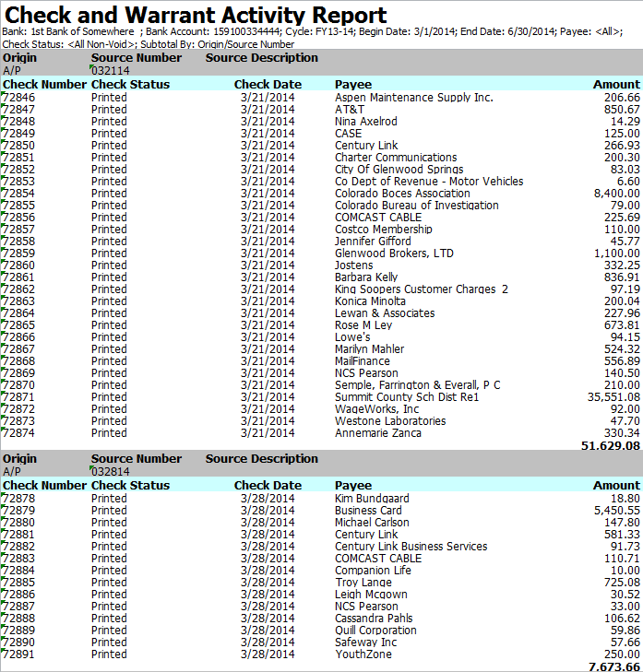The height and width of the screenshot is (672, 643).
Task: Select WageWorks, Inc payee
Action: [x=377, y=409]
